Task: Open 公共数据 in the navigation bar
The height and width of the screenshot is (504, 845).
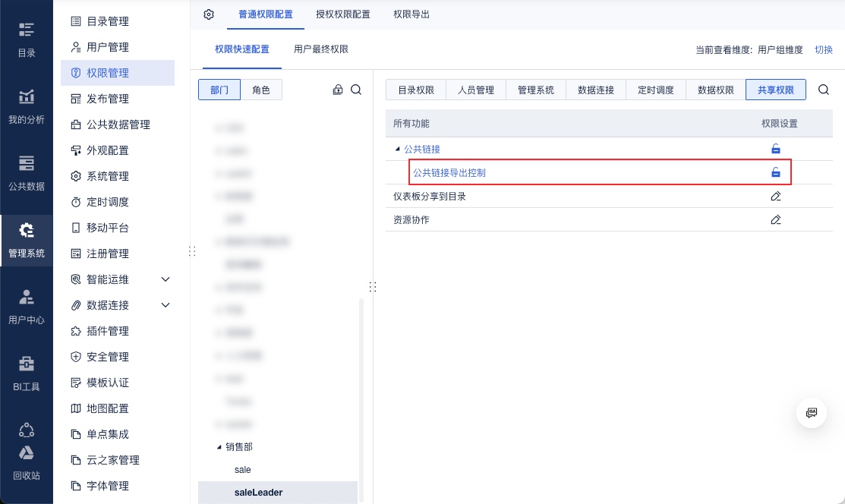Action: point(27,174)
